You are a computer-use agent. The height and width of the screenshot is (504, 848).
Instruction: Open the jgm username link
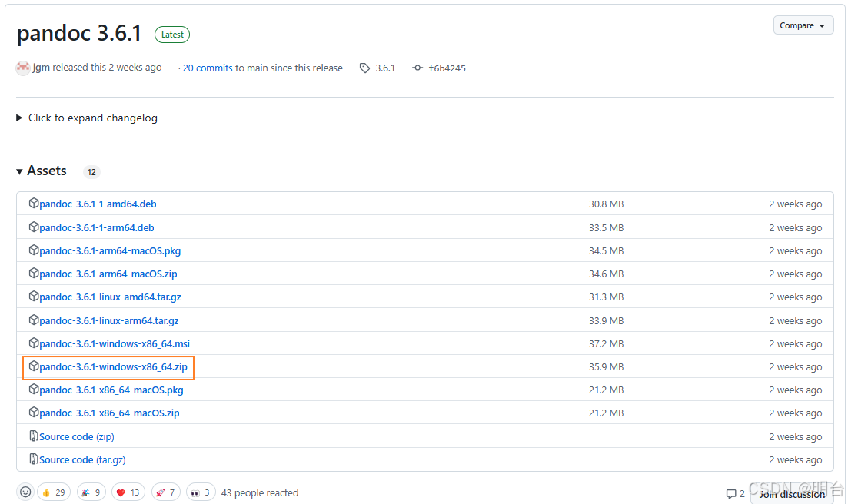41,68
